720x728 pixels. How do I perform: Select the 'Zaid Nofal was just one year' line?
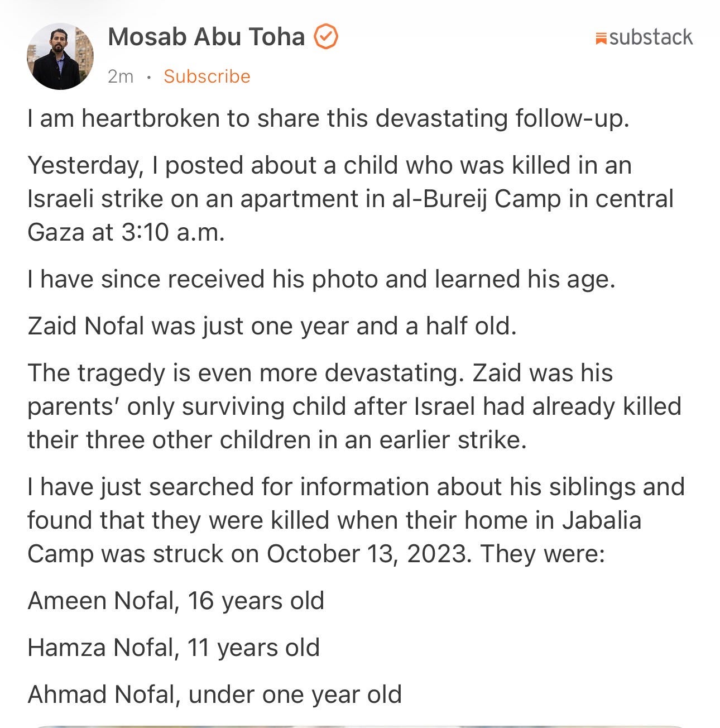coord(272,326)
